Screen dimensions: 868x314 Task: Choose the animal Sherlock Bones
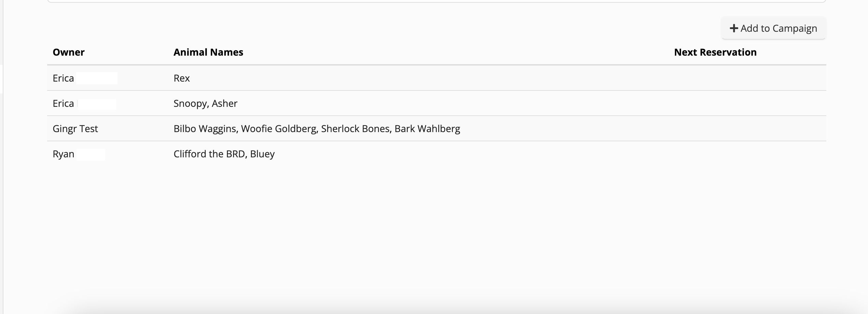pyautogui.click(x=355, y=129)
